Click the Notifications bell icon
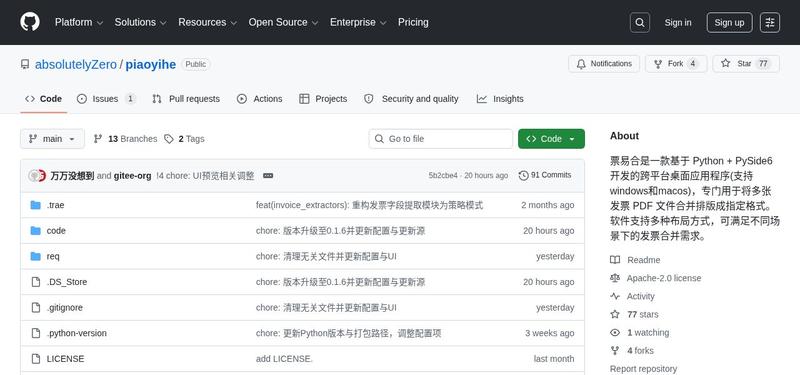The image size is (800, 375). click(581, 64)
